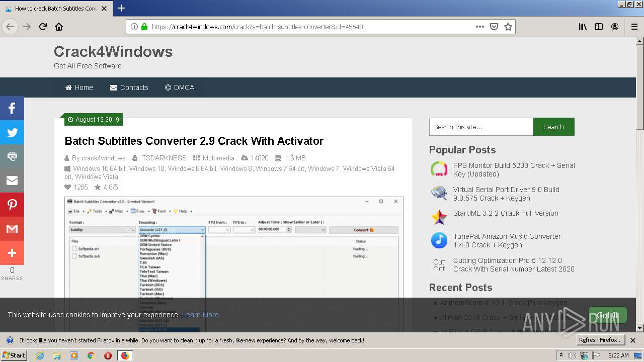
Task: Open Cutting Optimization Pro 5.12.12.0 post
Action: tap(514, 264)
